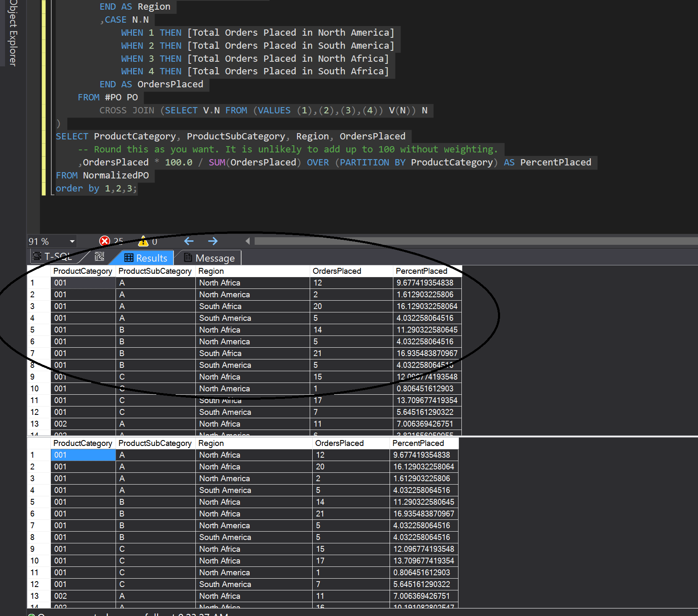Screen dimensions: 698x616
Task: Collapse the SQL code block at its end bracket
Action: 53,194
